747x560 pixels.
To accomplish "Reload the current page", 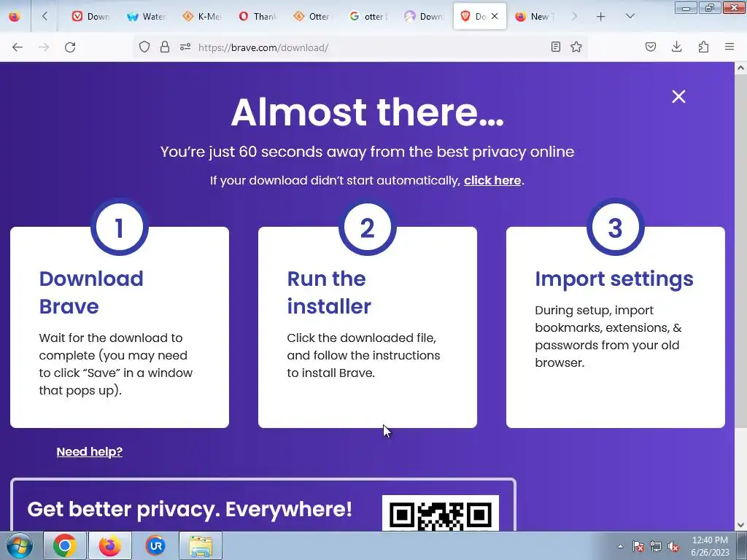I will coord(70,47).
